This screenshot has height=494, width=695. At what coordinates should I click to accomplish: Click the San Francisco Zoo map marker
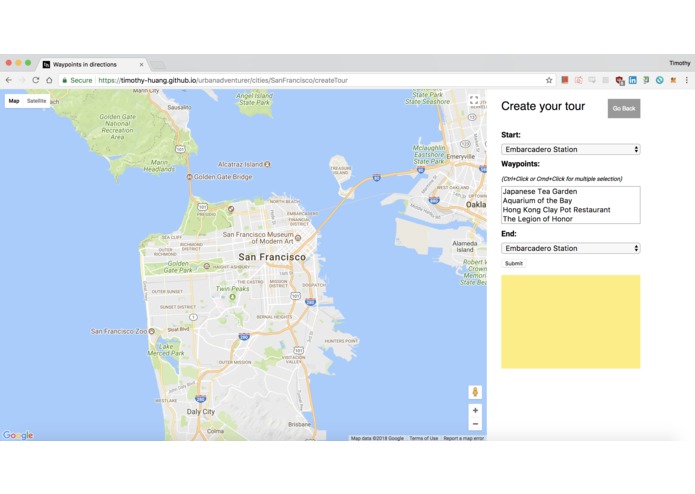click(x=152, y=331)
